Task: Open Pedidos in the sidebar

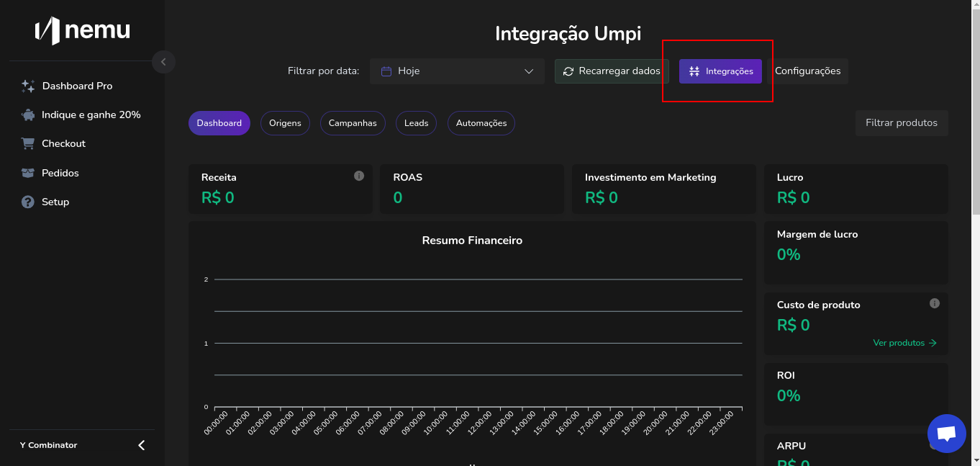Action: coord(60,173)
